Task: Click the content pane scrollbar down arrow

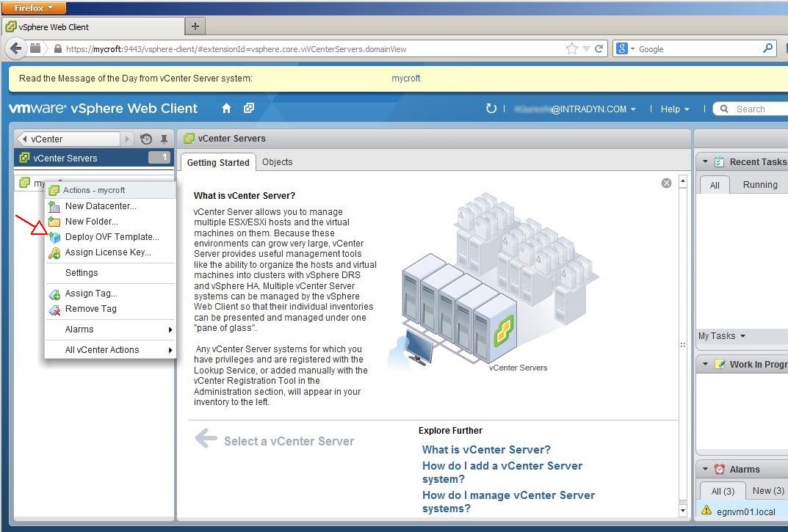Action: pos(682,511)
